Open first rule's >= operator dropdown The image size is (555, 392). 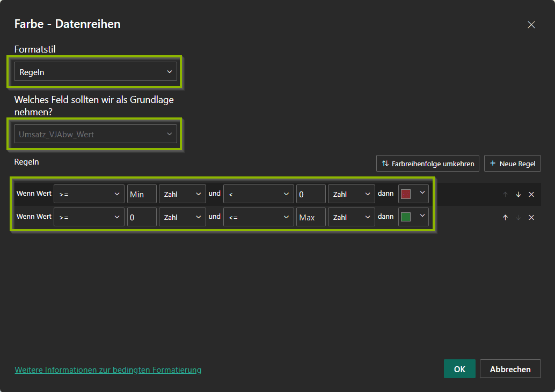(x=89, y=194)
